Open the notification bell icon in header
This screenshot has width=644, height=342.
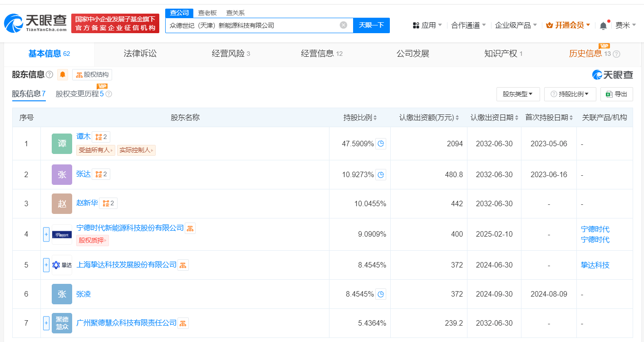(x=603, y=25)
